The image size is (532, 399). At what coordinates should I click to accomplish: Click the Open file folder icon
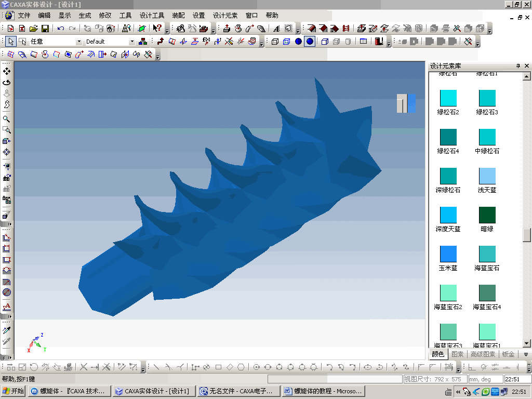tap(33, 29)
